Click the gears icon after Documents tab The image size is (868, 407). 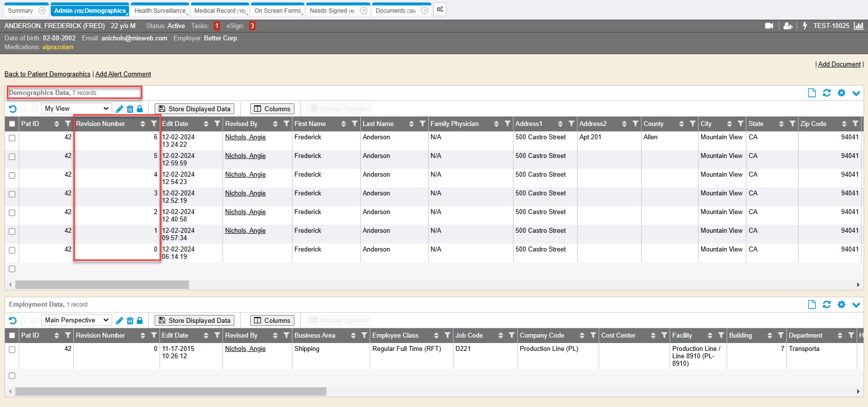coord(440,10)
